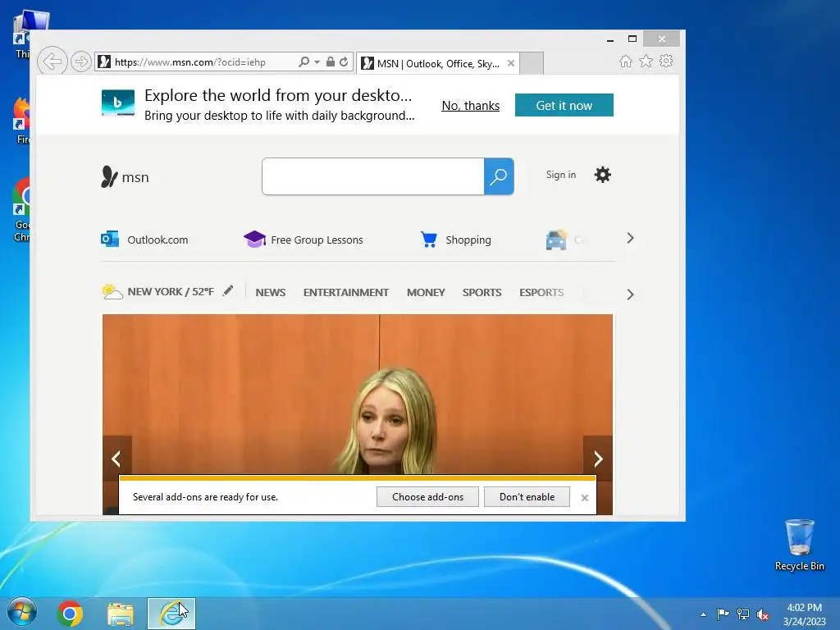Open the address bar autocomplete dropdown arrow
Viewport: 840px width, 630px height.
pos(317,62)
